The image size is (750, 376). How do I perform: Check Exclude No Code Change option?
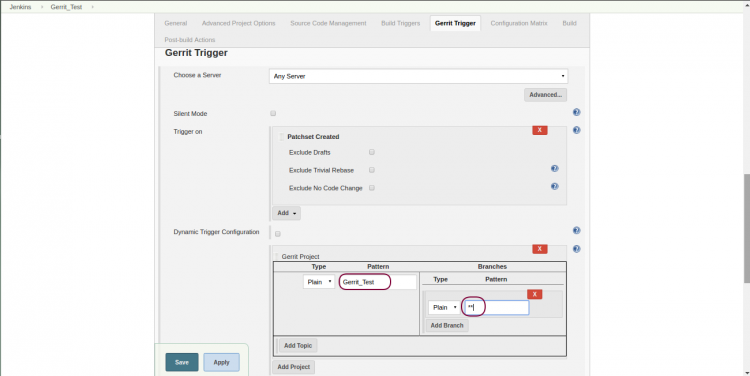372,188
